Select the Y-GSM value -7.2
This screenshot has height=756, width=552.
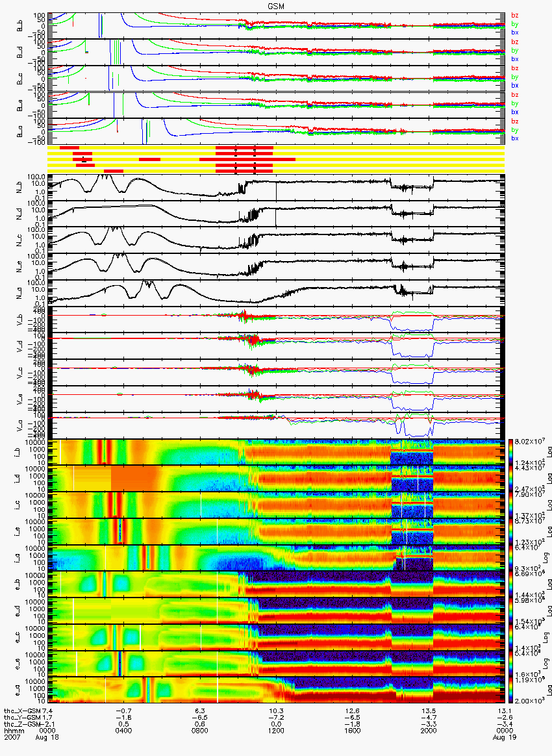[276, 718]
